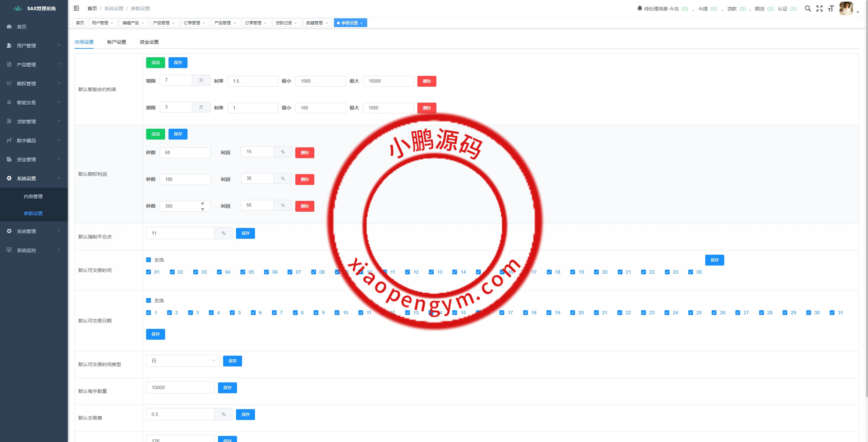This screenshot has width=868, height=442.
Task: Switch to the 帐户设置 tab
Action: pos(116,42)
